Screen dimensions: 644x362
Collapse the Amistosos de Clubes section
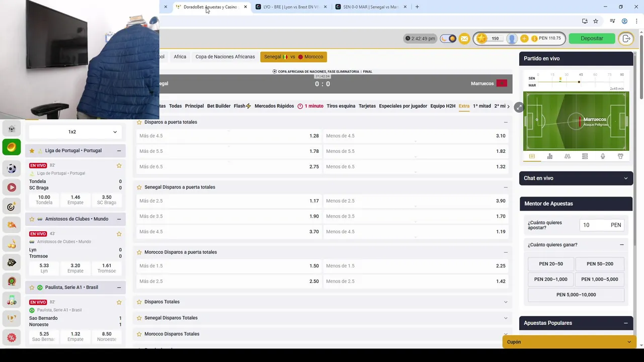tap(119, 219)
